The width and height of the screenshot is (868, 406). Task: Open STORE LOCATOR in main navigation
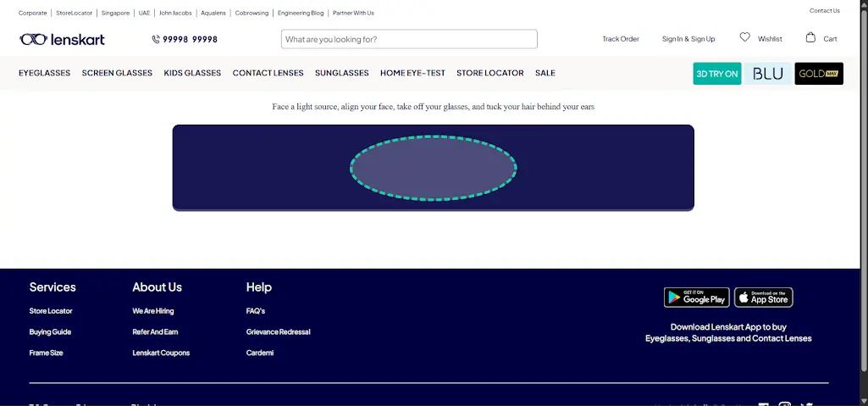pos(490,73)
